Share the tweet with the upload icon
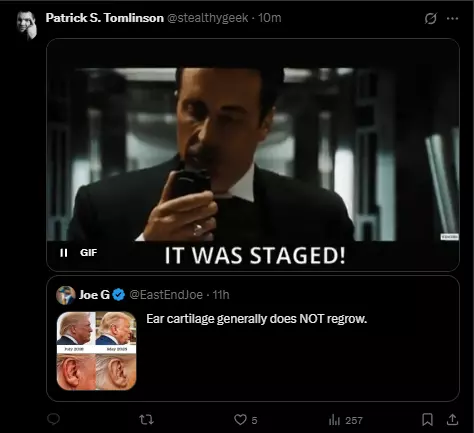Image resolution: width=474 pixels, height=433 pixels. (452, 420)
